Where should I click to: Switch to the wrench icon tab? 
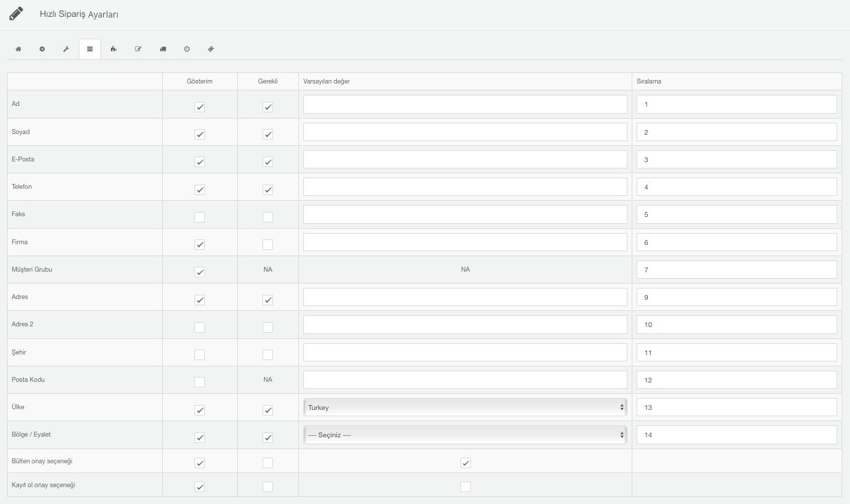coord(66,49)
